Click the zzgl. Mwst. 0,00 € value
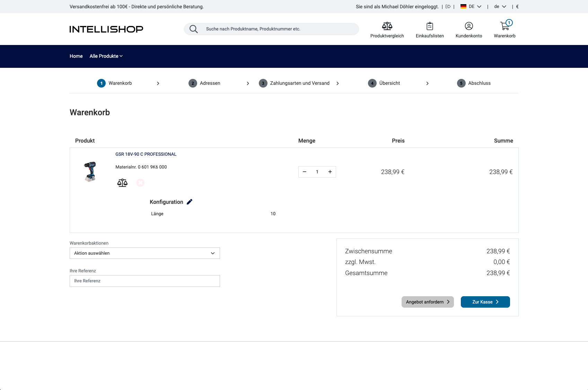This screenshot has width=588, height=390. (501, 262)
